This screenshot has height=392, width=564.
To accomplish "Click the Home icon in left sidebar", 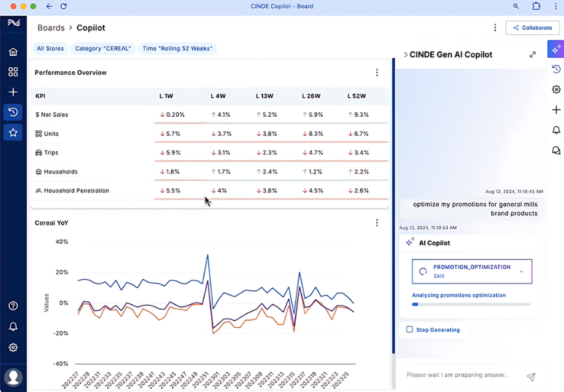I will coord(13,52).
